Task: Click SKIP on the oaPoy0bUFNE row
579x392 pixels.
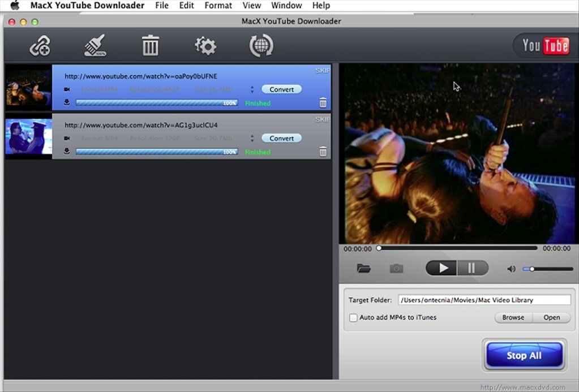Action: point(323,71)
